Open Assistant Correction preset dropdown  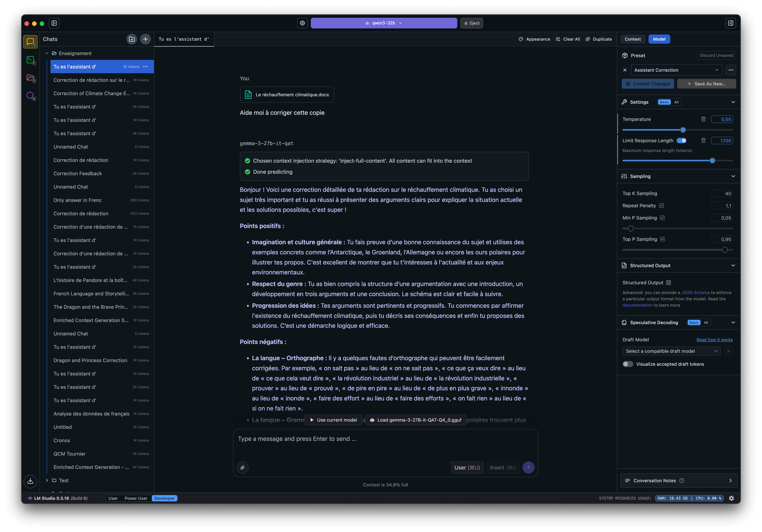tap(676, 70)
